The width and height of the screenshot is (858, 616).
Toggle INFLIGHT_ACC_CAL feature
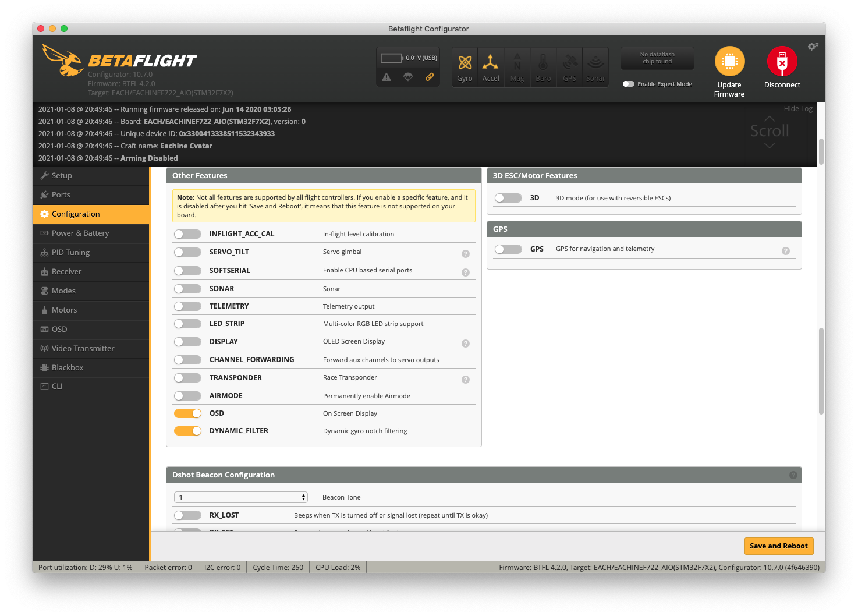click(187, 234)
